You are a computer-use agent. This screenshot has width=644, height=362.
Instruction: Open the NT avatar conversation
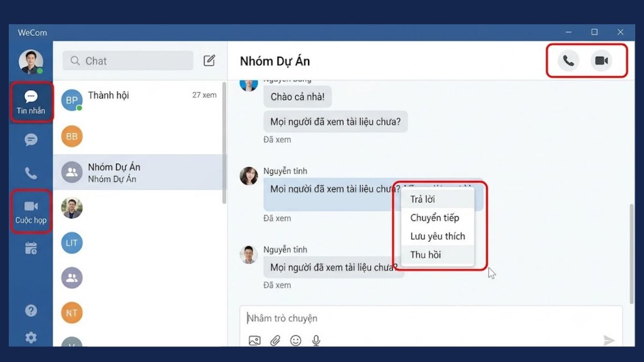click(138, 313)
